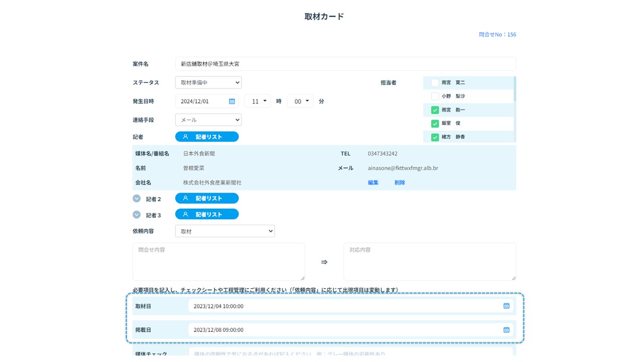Screen dimensions: 644x362
Task: Uncheck the 飯室 俊 checkbox
Action: coord(435,124)
